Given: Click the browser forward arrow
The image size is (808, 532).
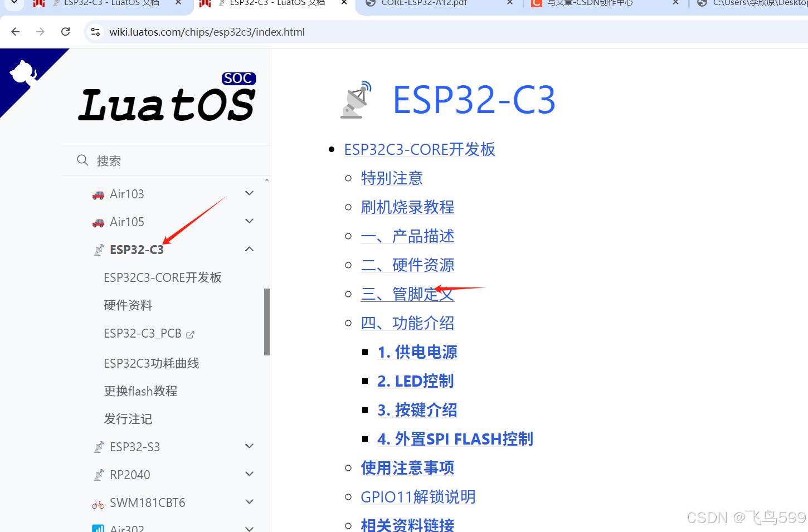Looking at the screenshot, I should tap(40, 32).
